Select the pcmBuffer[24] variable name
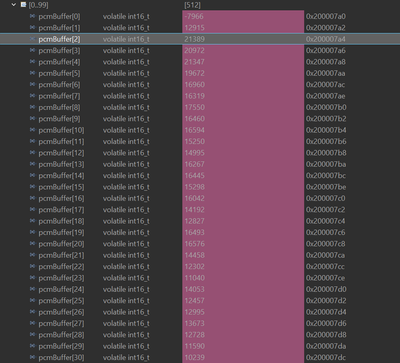The image size is (400, 363). coord(61,289)
